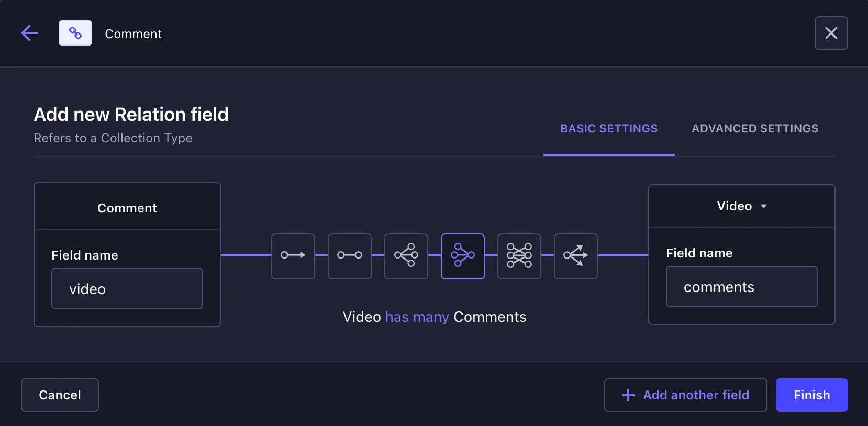
Task: Click the 'Add new Relation field' heading
Action: [131, 114]
